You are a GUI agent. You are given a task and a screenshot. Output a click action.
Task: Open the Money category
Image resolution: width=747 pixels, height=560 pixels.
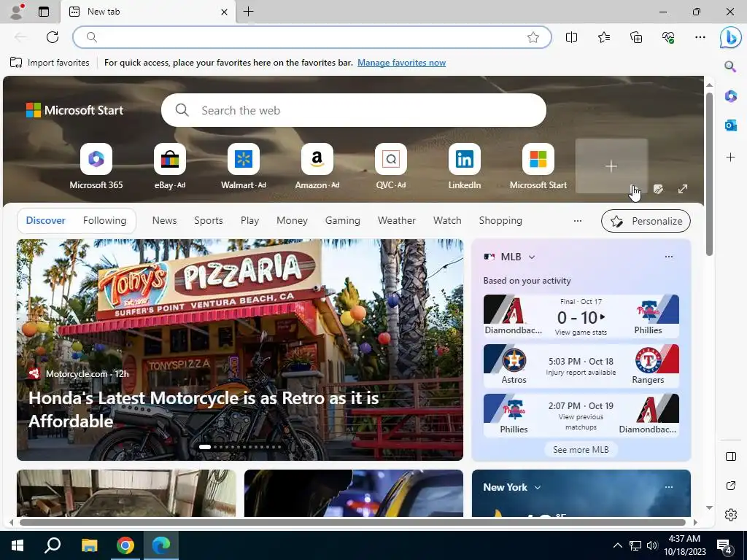292,220
